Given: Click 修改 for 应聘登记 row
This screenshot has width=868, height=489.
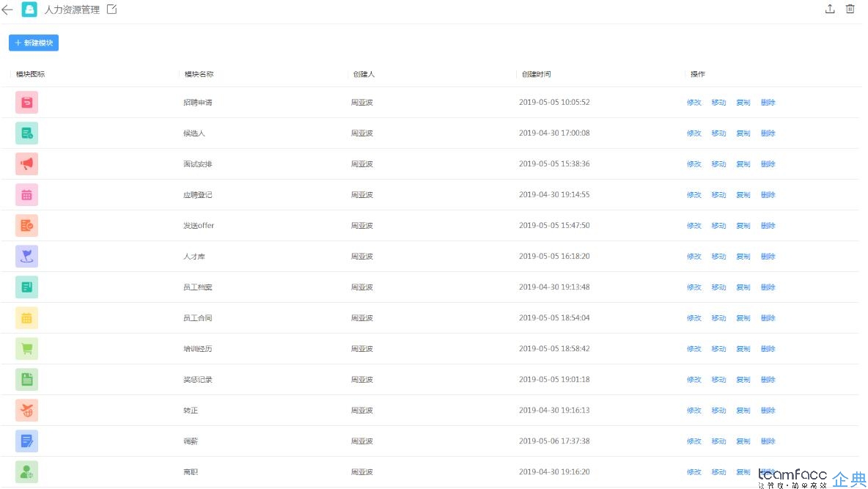Looking at the screenshot, I should tap(694, 195).
